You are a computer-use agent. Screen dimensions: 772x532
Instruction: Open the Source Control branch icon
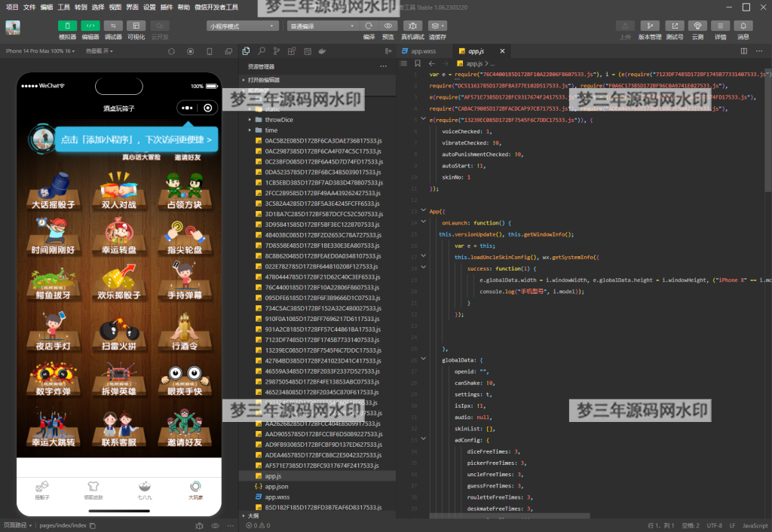[x=277, y=51]
